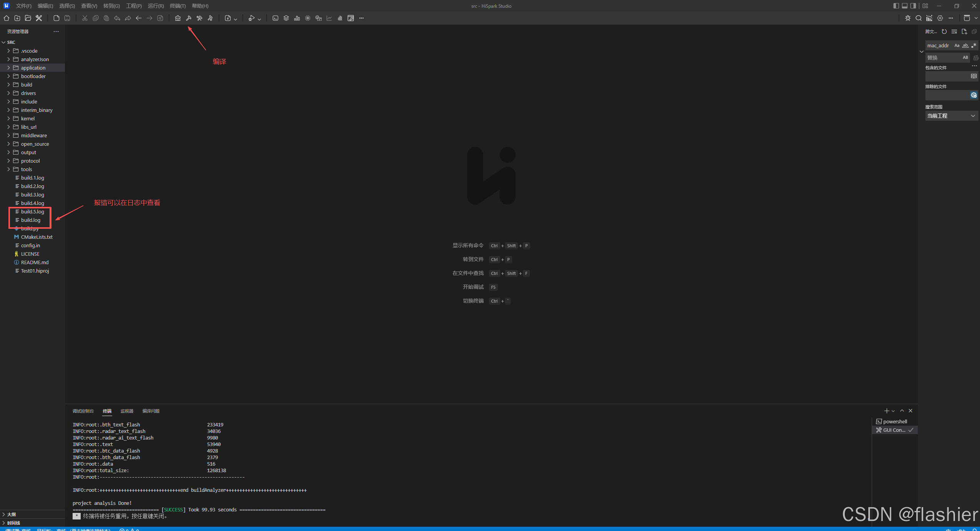
Task: Click the wrench-screwdriver project settings icon
Action: 39,18
